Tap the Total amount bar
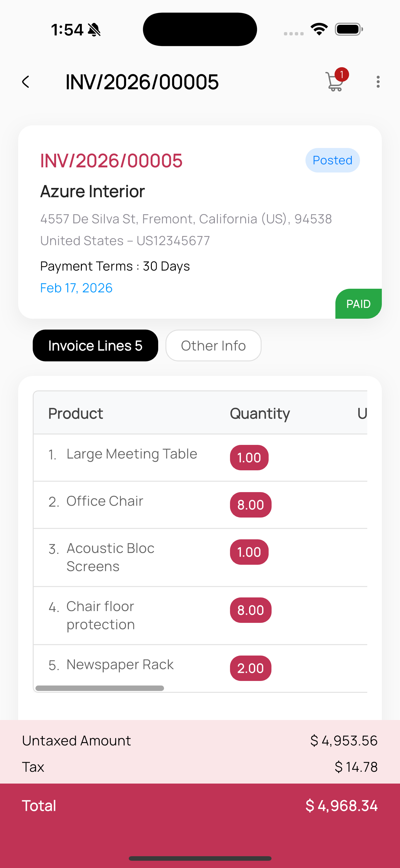This screenshot has height=868, width=400. pyautogui.click(x=200, y=806)
